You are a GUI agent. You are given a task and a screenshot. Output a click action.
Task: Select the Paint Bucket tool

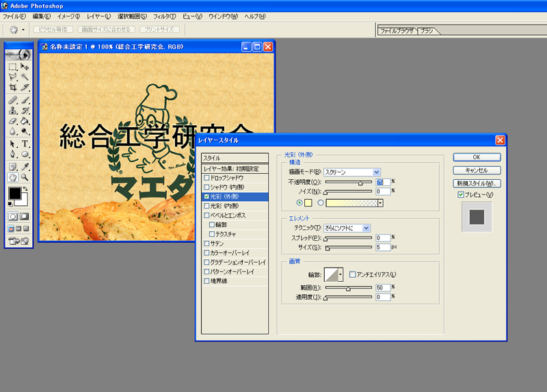(x=25, y=121)
